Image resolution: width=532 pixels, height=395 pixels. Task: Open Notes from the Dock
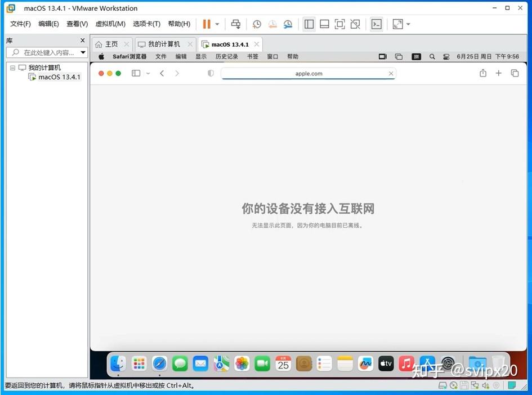pyautogui.click(x=345, y=364)
